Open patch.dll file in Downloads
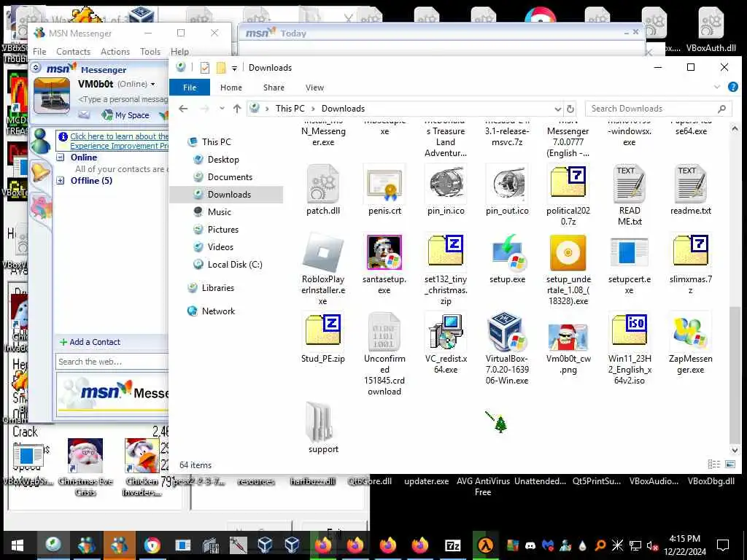This screenshot has height=560, width=747. [x=323, y=190]
